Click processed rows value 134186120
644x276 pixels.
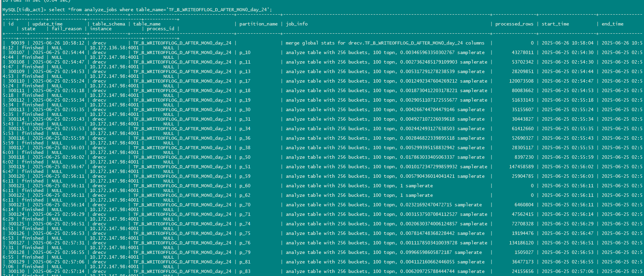pos(521,243)
